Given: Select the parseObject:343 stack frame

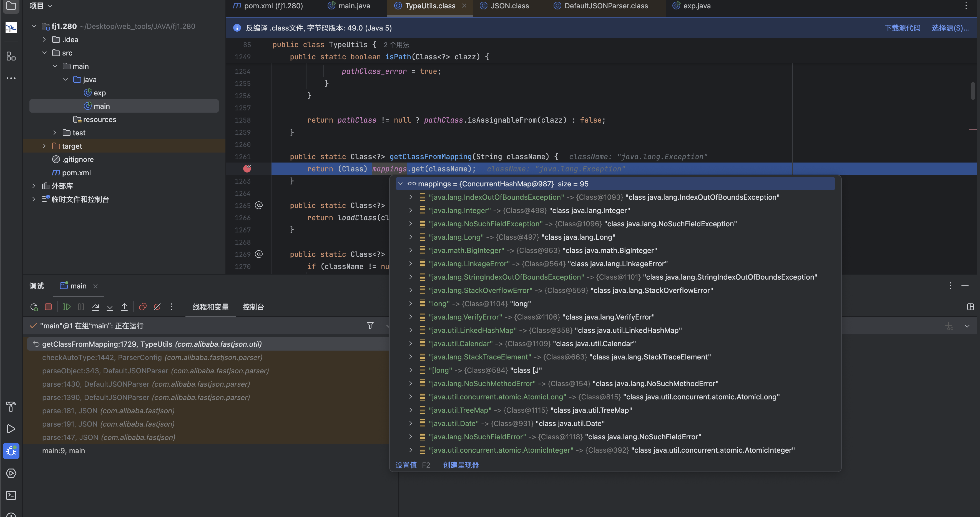Looking at the screenshot, I should [208, 371].
